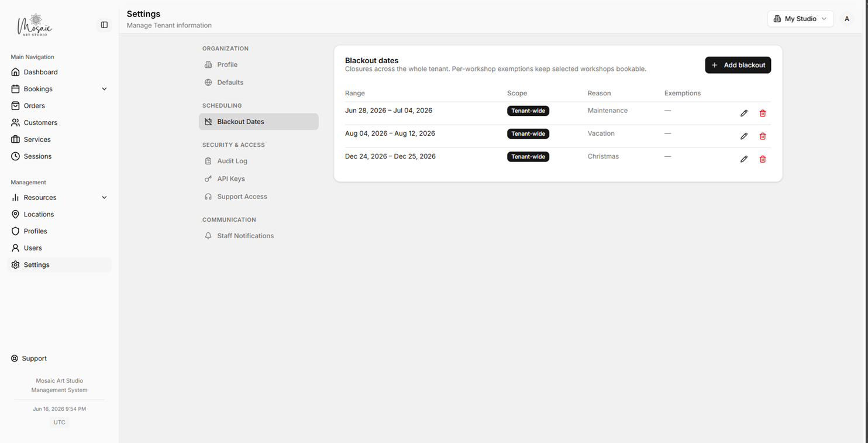Click the Services briefcase icon
Viewport: 868px width, 443px height.
(15, 139)
